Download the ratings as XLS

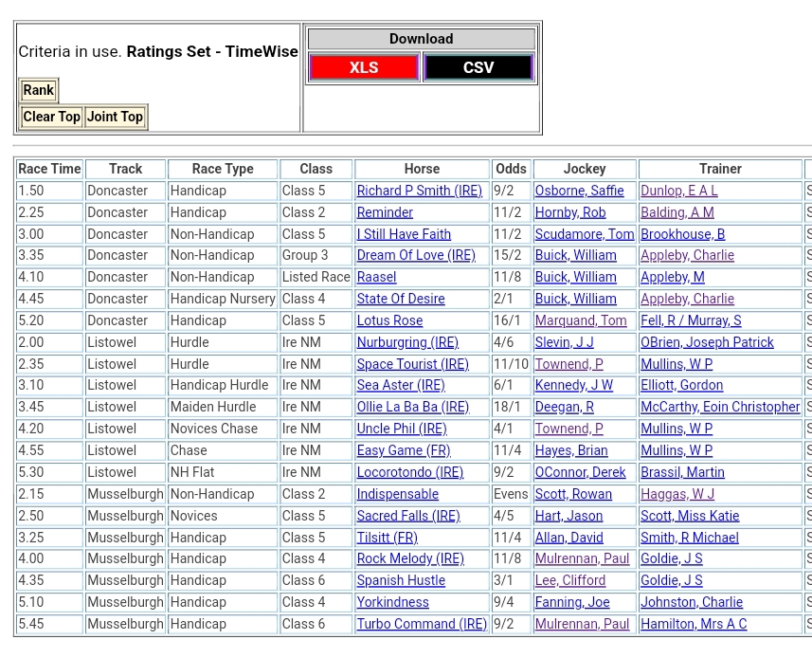pos(363,67)
